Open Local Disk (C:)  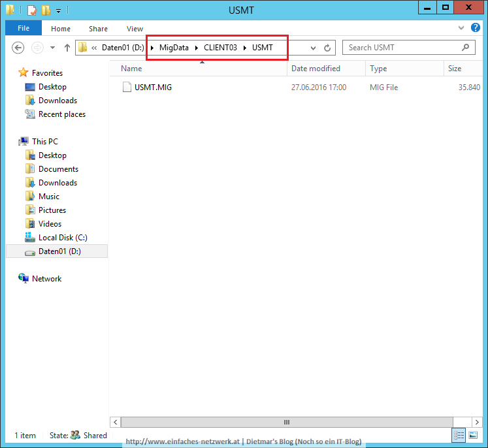point(63,237)
